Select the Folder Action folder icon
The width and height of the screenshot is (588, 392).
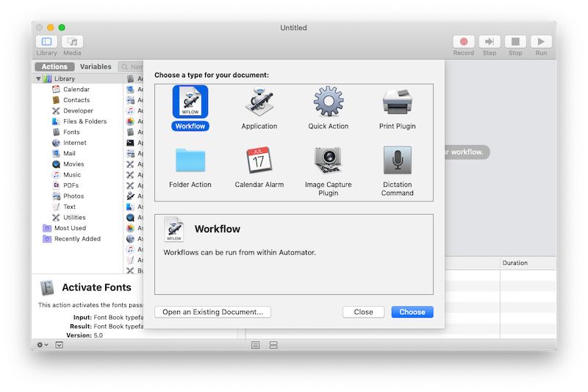click(190, 160)
